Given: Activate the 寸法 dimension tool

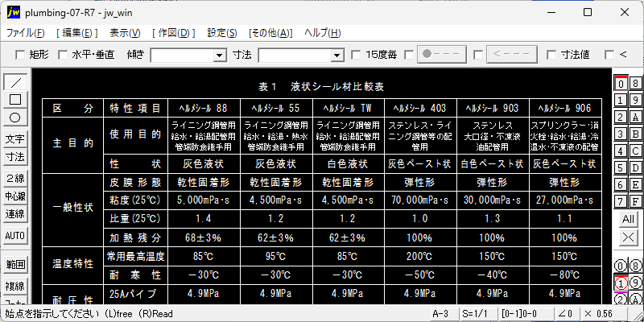Looking at the screenshot, I should pyautogui.click(x=15, y=157).
